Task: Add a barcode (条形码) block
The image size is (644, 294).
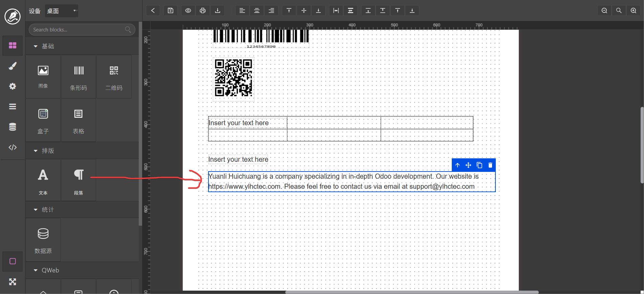Action: [x=79, y=77]
